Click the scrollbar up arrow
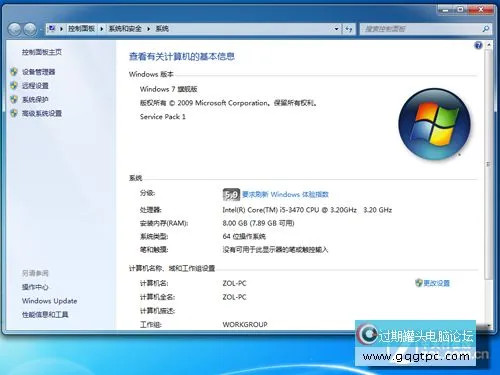The height and width of the screenshot is (375, 500). [x=488, y=44]
